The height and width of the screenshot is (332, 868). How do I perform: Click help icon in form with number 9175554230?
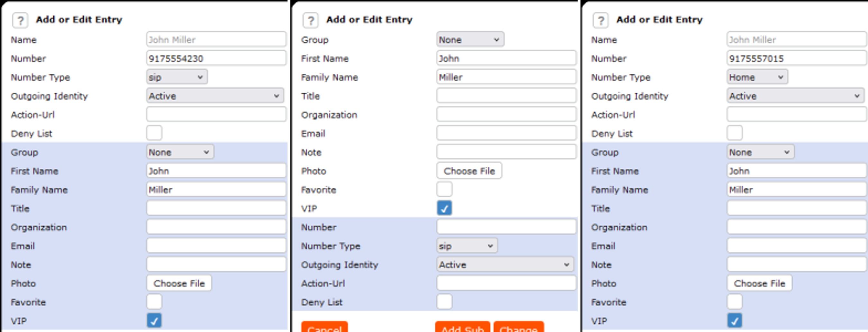point(20,20)
